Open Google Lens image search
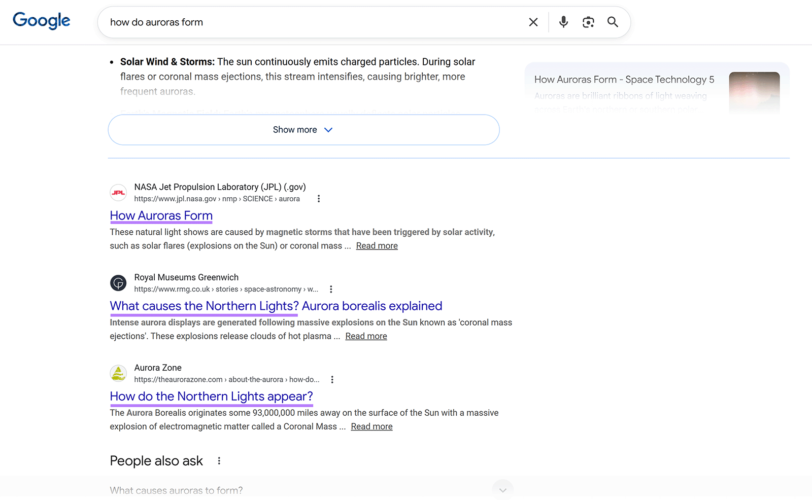Screen dimensions: 812x504 [x=588, y=22]
